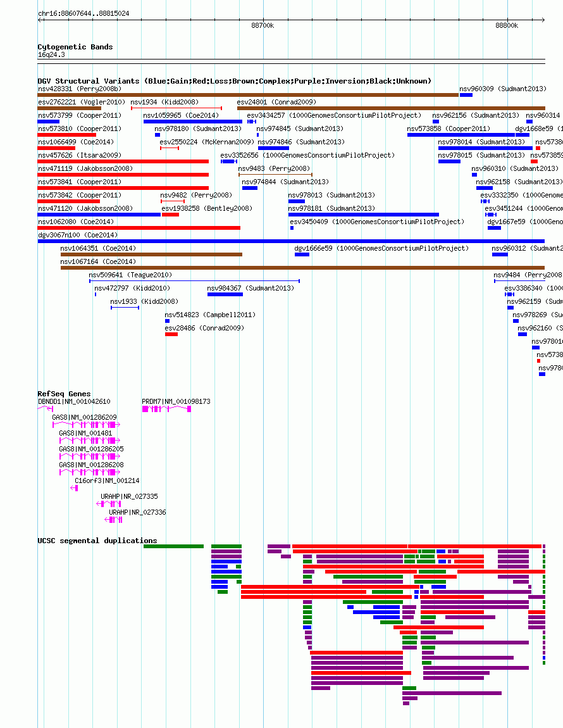Open nsv978014 (Sudmant2013) label
563x728 pixels.
point(481,142)
